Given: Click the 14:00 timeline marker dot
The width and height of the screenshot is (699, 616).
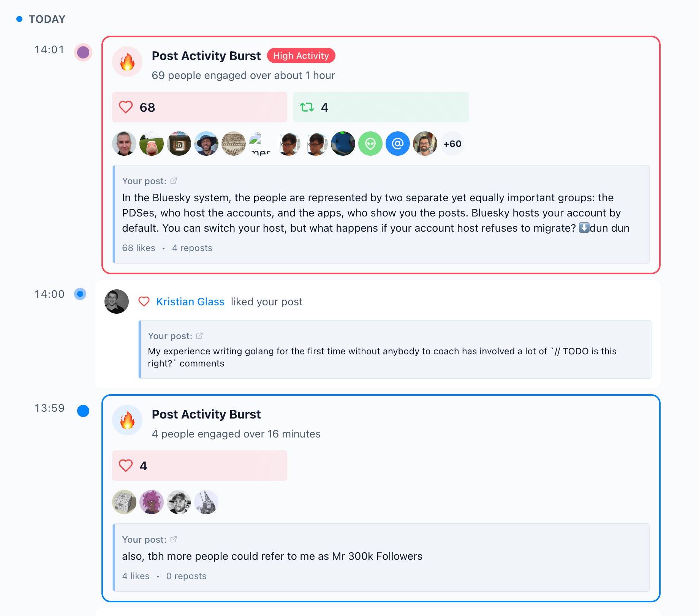Looking at the screenshot, I should click(80, 294).
